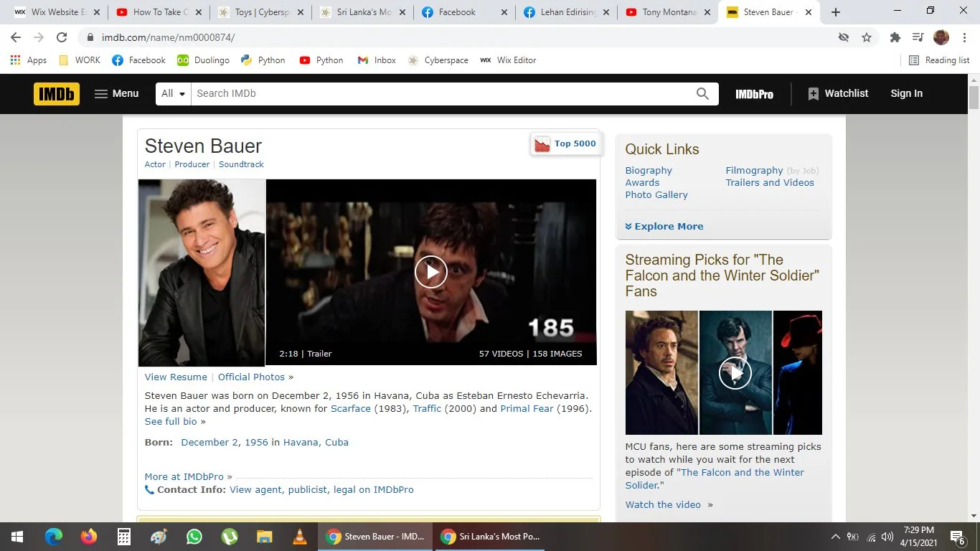980x551 pixels.
Task: Open Chrome's three-dot menu
Action: point(963,37)
